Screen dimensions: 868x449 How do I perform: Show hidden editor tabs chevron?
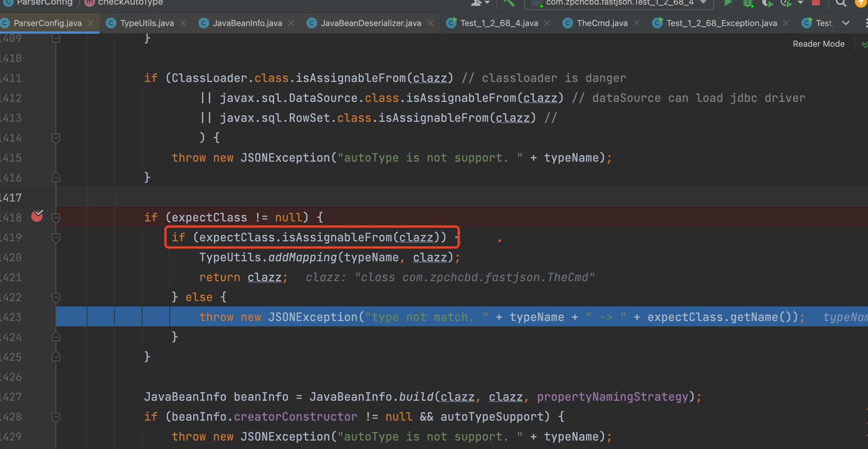click(846, 23)
